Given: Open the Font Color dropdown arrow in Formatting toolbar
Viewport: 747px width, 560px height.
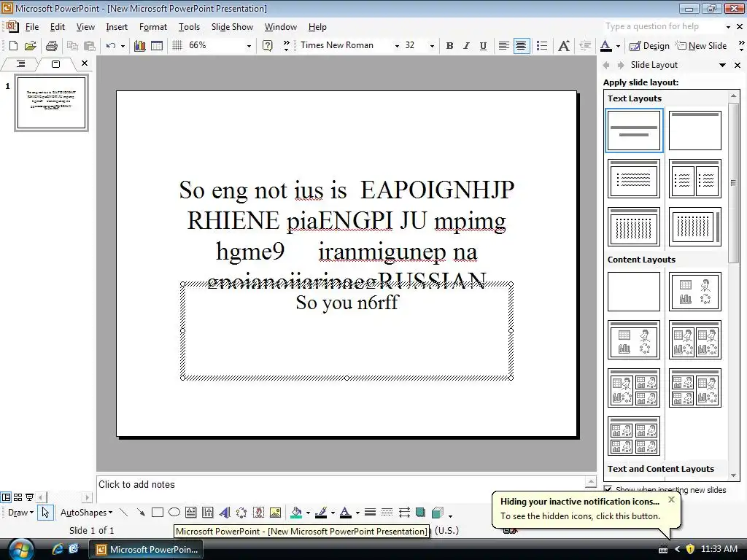Looking at the screenshot, I should (619, 46).
